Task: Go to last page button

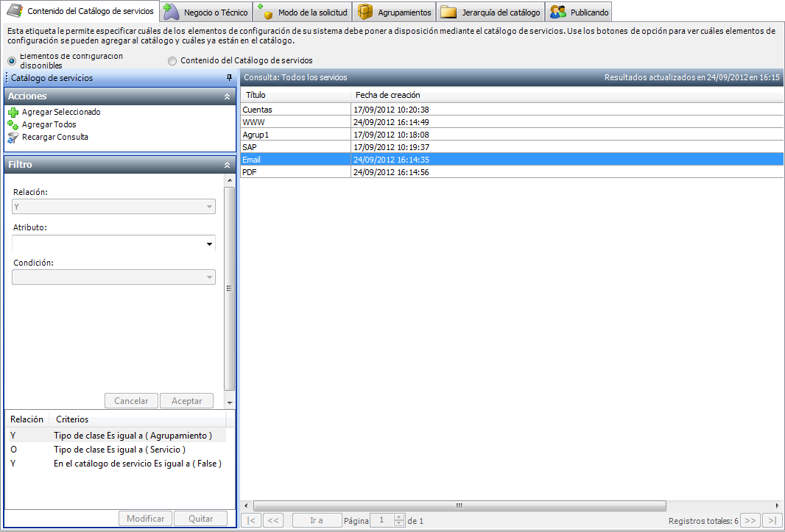Action: point(772,520)
